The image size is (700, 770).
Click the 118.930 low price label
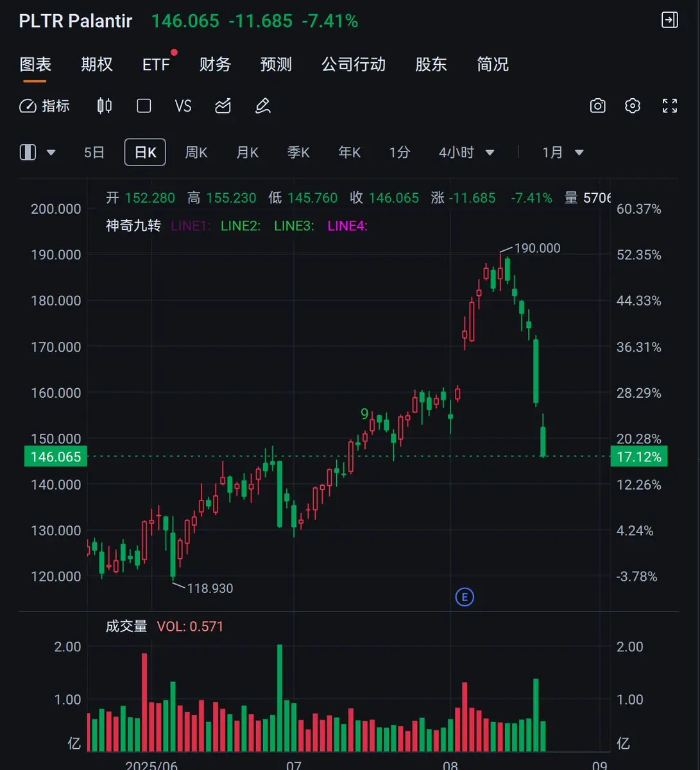tap(210, 588)
